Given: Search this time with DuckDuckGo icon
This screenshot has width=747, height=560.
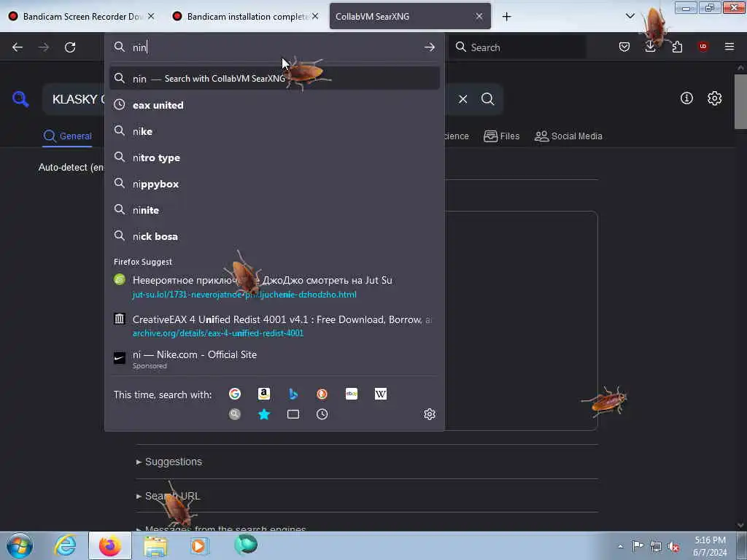Looking at the screenshot, I should coord(322,394).
